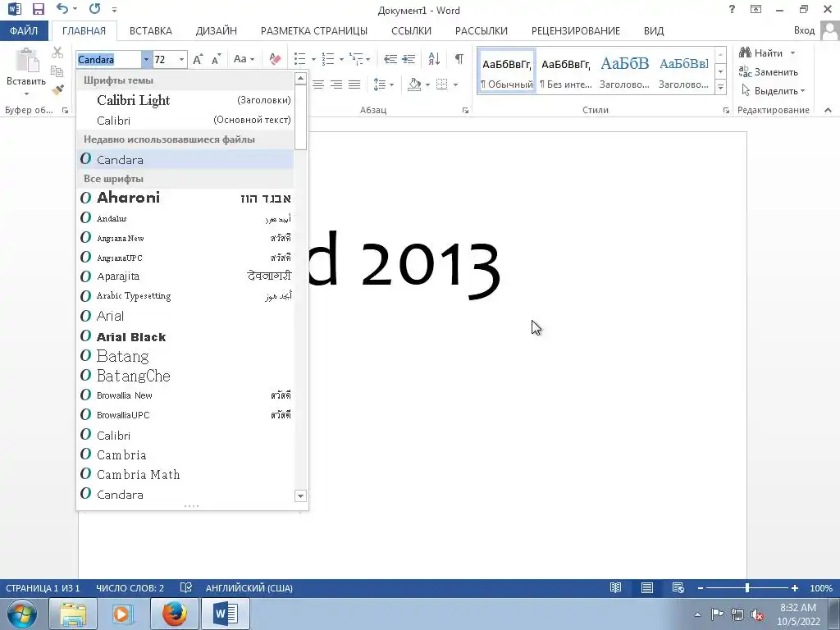The width and height of the screenshot is (840, 630).
Task: Decrease the paragraph indent
Action: (390, 59)
